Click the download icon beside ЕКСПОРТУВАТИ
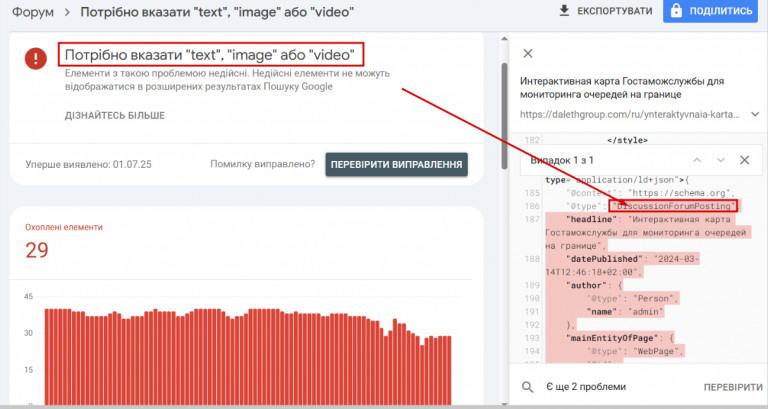This screenshot has height=409, width=768. 564,11
